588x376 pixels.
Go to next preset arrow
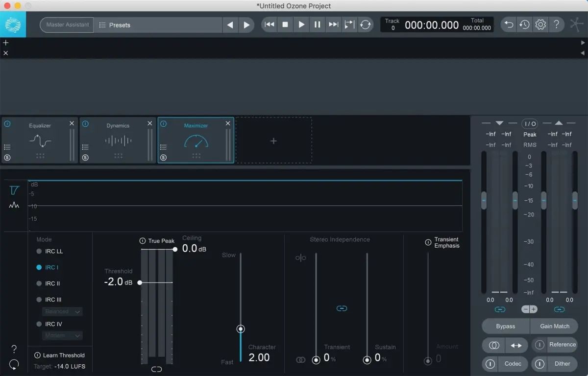(x=246, y=25)
